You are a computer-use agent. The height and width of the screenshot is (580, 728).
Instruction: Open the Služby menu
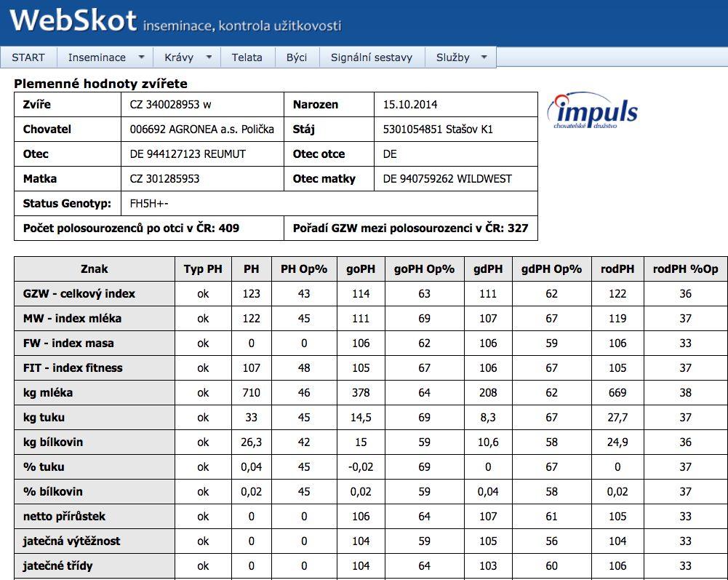point(452,57)
